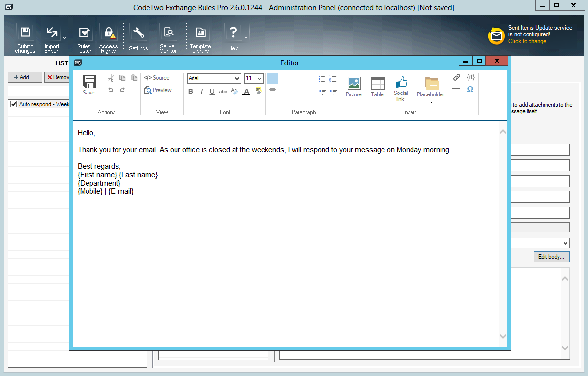The height and width of the screenshot is (376, 588).
Task: Open Import Export in the main toolbar
Action: (52, 38)
